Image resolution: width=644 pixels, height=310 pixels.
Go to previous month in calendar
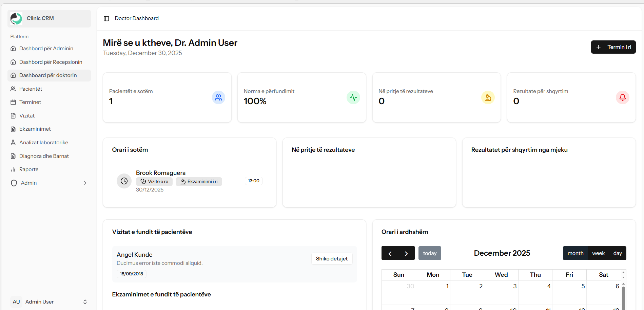(390, 253)
